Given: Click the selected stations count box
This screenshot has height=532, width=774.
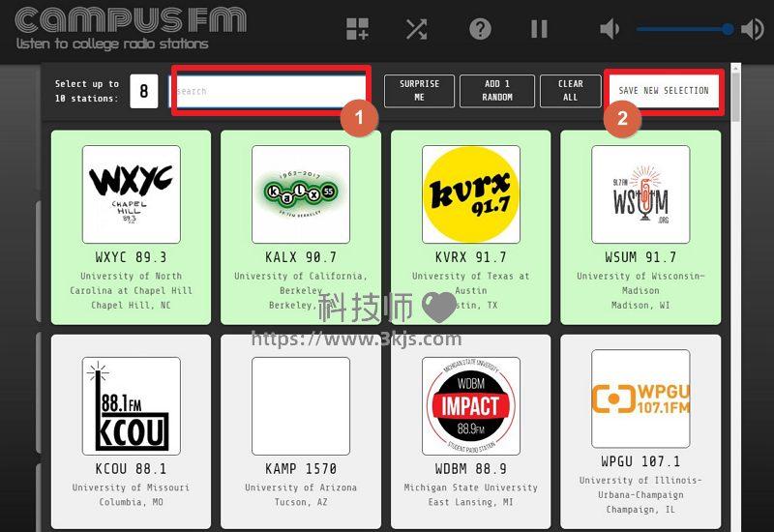Looking at the screenshot, I should tap(143, 91).
